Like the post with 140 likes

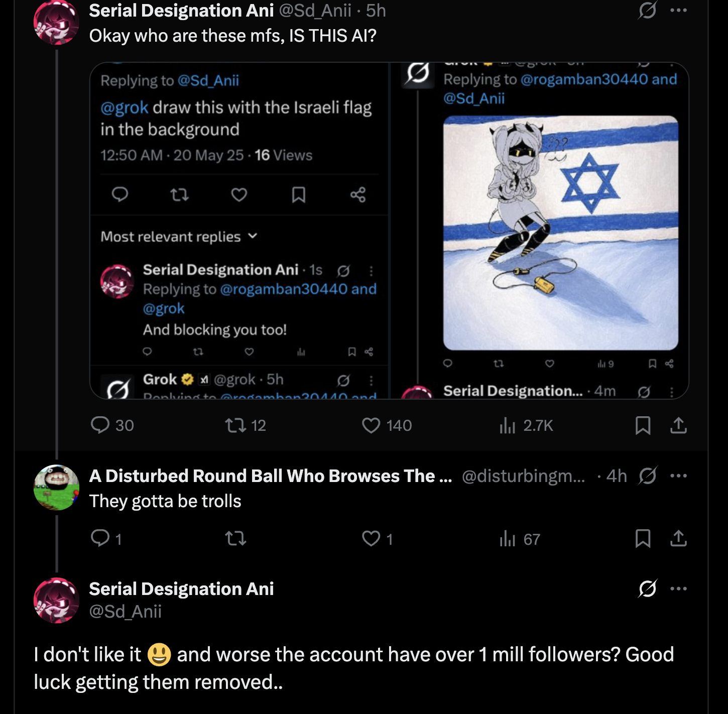pyautogui.click(x=371, y=426)
